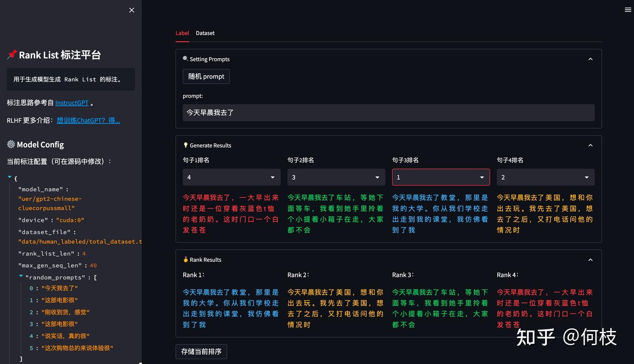Viewport: 634px width, 364px height.
Task: Select random prompt 1 "这部电影很"
Action: [x=54, y=300]
